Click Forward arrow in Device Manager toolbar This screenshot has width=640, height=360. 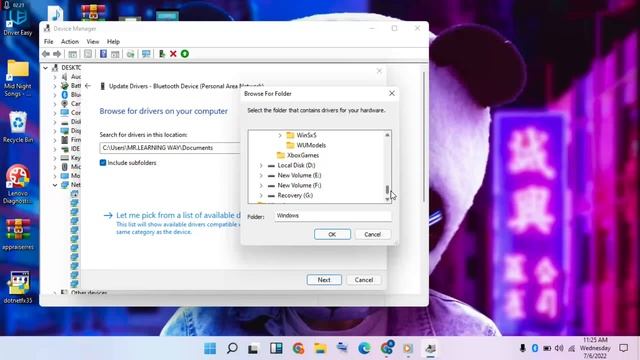(57, 54)
